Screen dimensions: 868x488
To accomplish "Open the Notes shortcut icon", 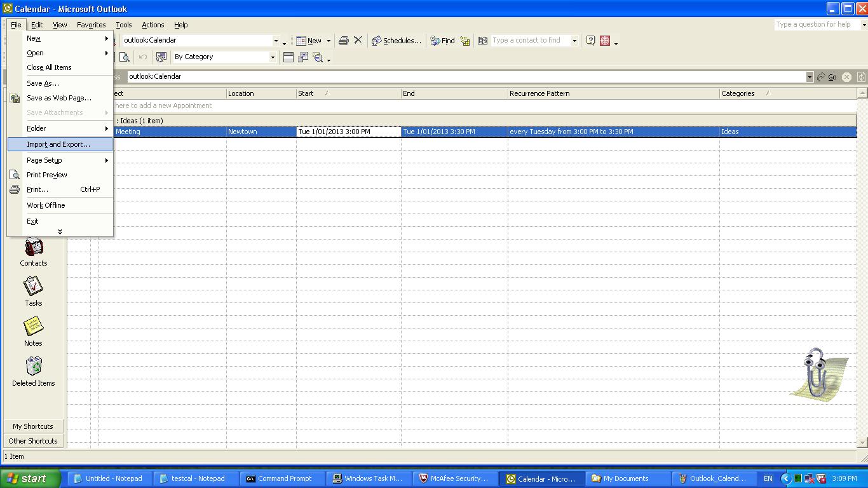I will point(34,327).
